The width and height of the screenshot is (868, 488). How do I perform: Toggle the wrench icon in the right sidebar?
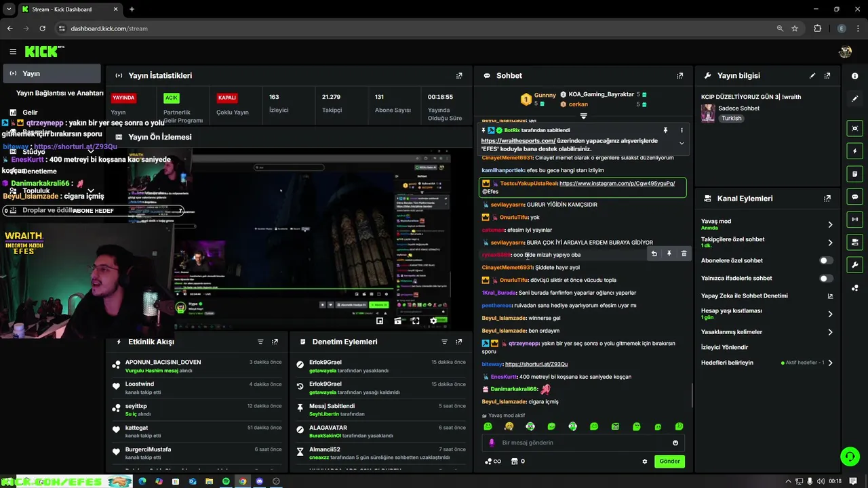pyautogui.click(x=855, y=265)
